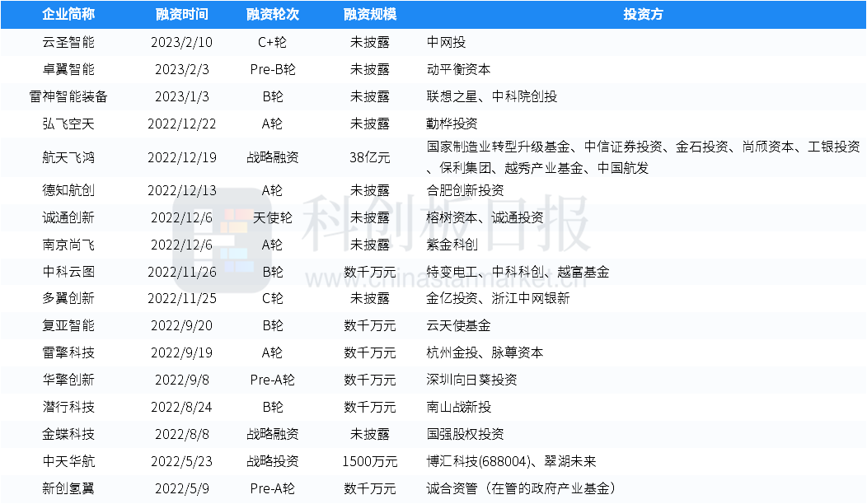This screenshot has width=867, height=504.
Task: Select the date 2022/5/23
Action: (x=182, y=461)
